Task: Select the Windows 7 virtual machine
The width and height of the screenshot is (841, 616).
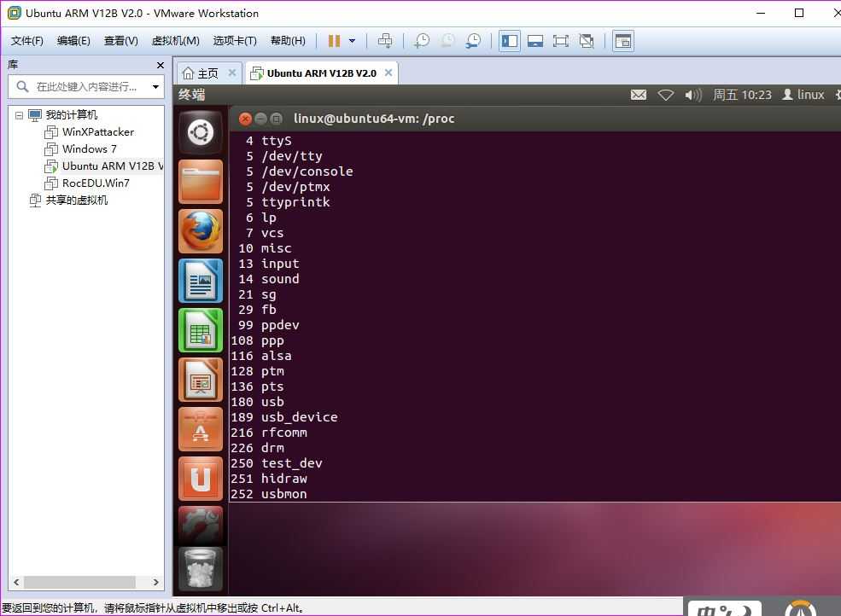Action: tap(89, 149)
